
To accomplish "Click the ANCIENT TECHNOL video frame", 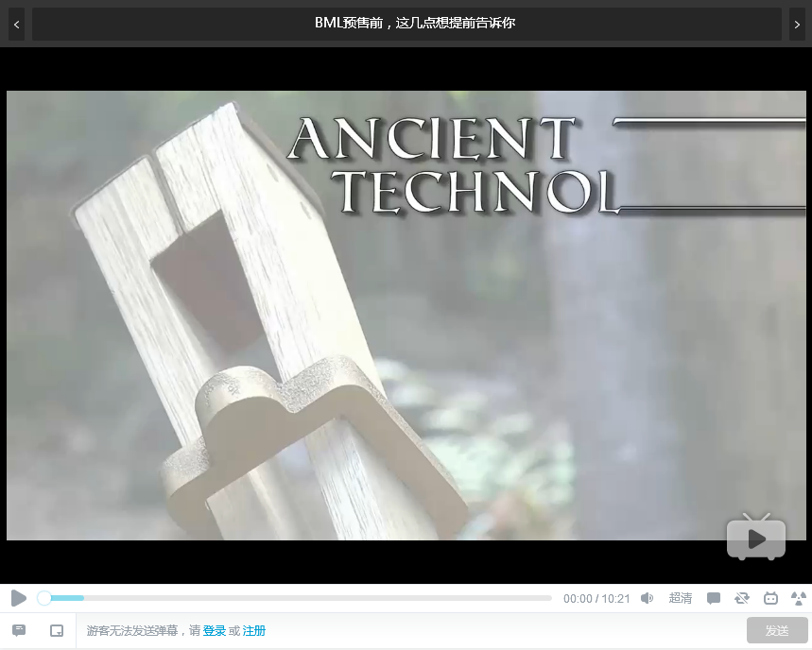I will [406, 316].
